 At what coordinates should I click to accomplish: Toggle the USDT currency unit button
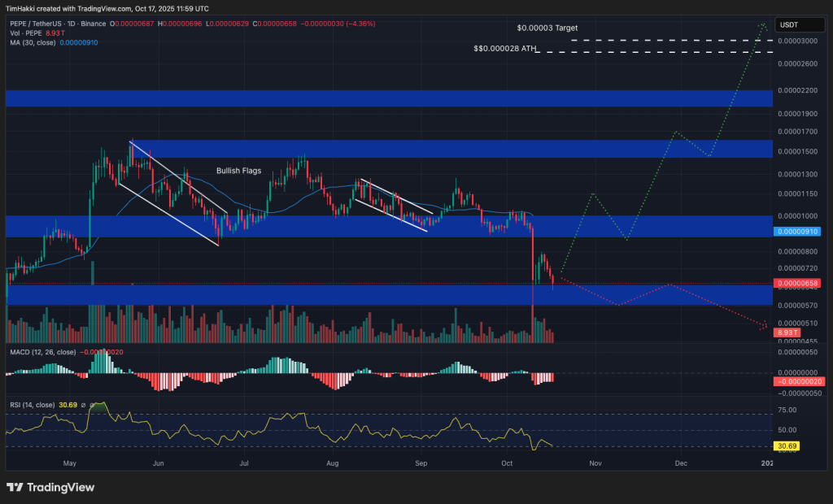798,24
